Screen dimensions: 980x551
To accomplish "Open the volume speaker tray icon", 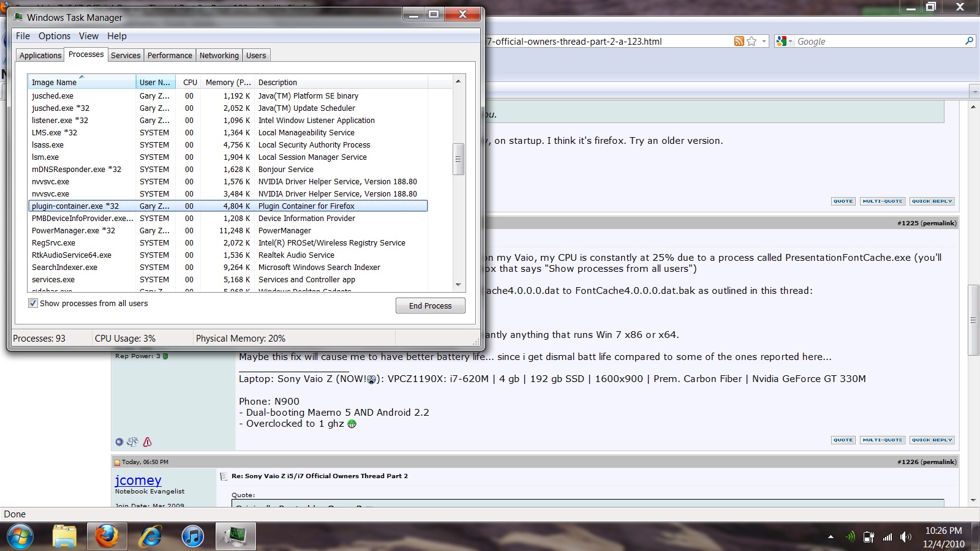I will click(x=905, y=537).
